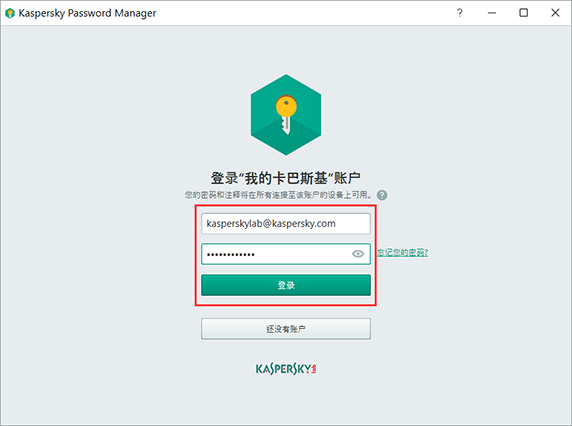The height and width of the screenshot is (426, 572).
Task: Click the green 登录 login button
Action: pyautogui.click(x=286, y=285)
